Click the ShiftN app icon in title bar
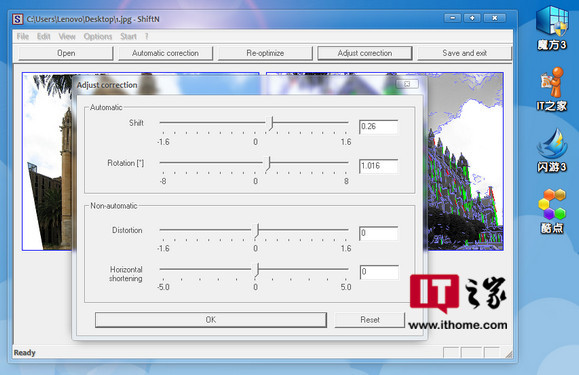The image size is (579, 375). [17, 19]
